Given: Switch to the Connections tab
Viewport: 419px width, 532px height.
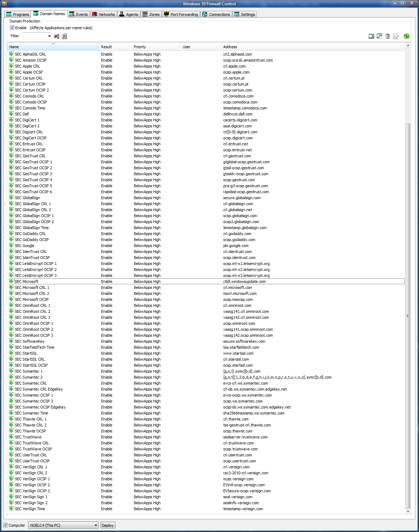Looking at the screenshot, I should pos(216,14).
